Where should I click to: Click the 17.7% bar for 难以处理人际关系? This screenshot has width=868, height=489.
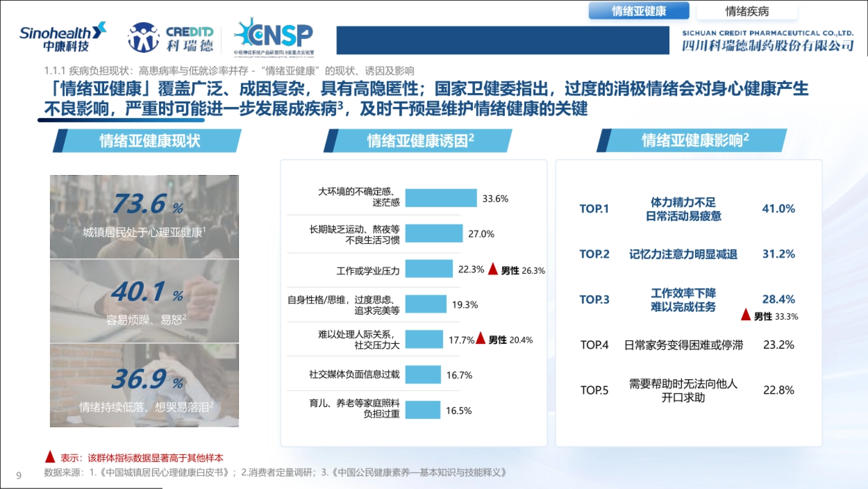(x=424, y=339)
